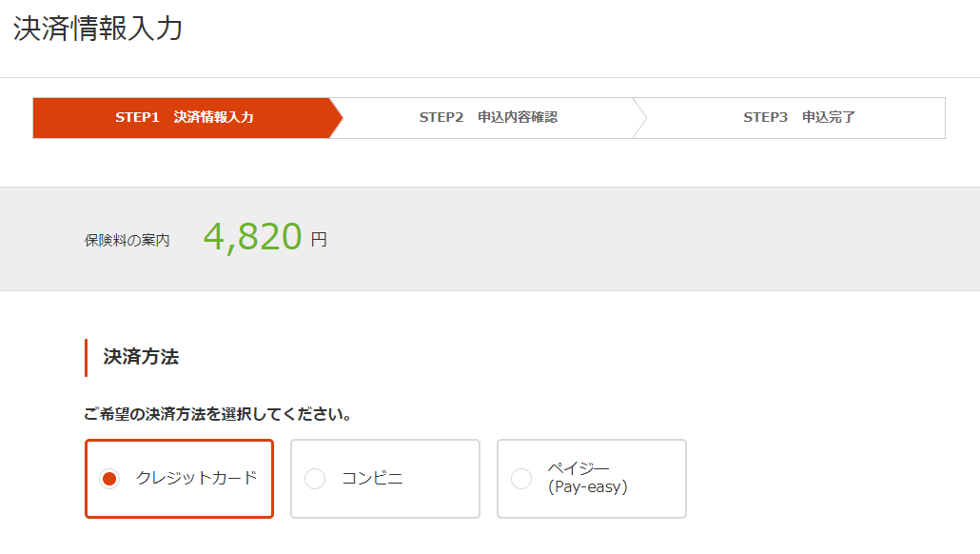Click the 保険料の案内 label
Viewport: 980px width, 554px height.
click(127, 240)
